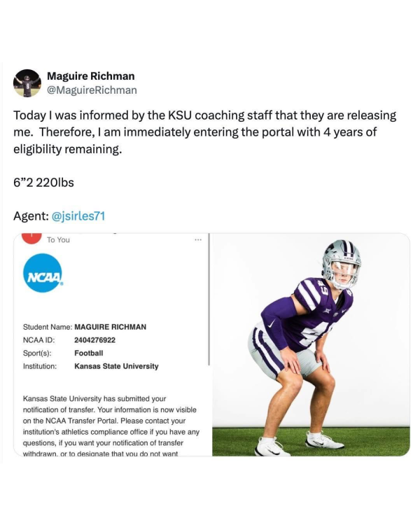
Task: Click the NCAA logo in the email
Action: (43, 273)
